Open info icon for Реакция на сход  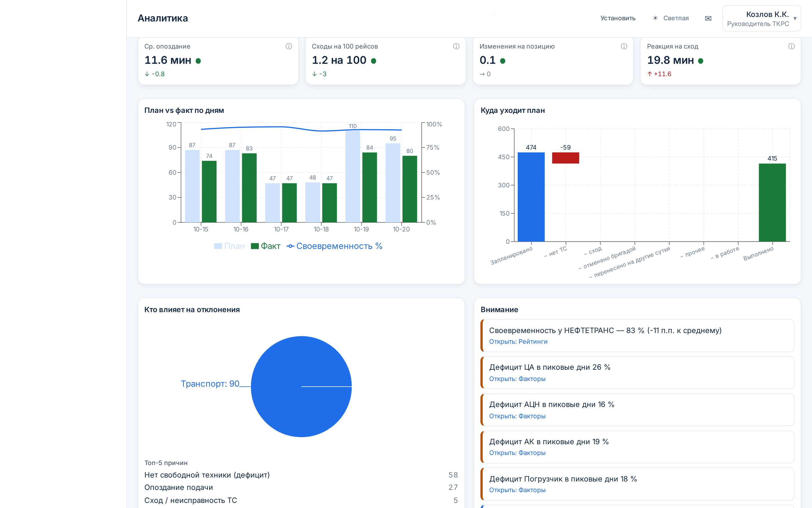pyautogui.click(x=791, y=46)
